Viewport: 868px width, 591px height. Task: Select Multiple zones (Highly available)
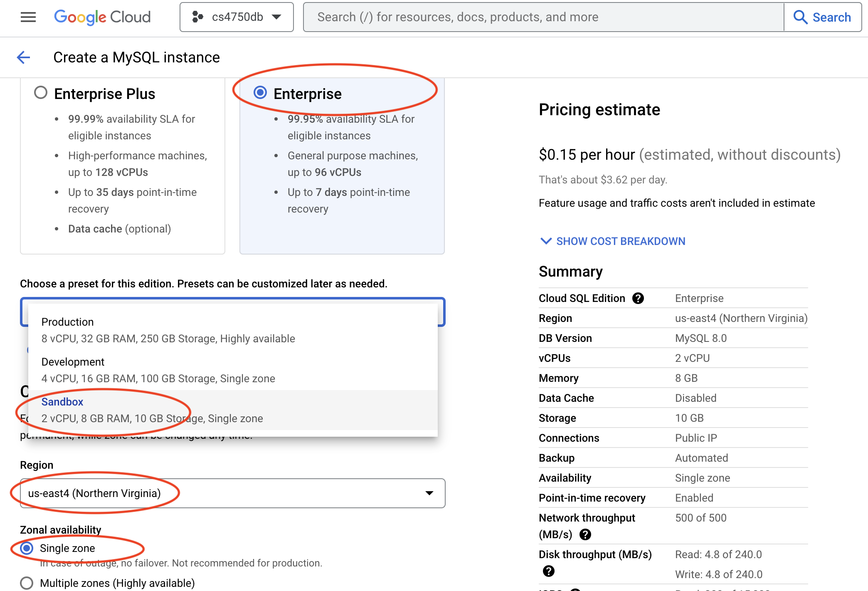coord(27,583)
